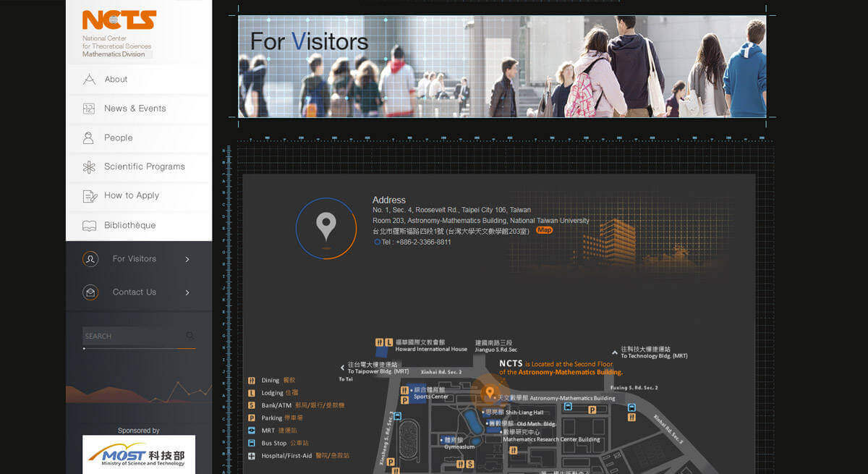
Task: Click Astronomy-Mathematics Building map label
Action: coord(572,398)
